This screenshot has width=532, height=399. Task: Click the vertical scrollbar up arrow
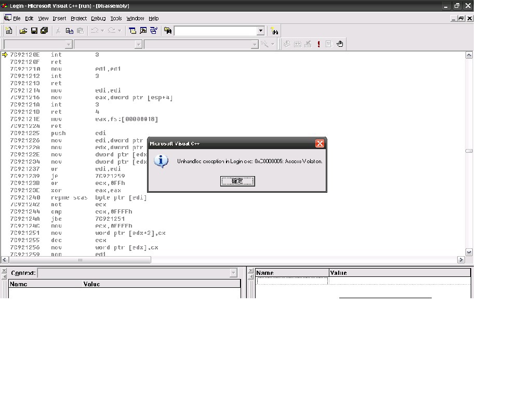[469, 55]
